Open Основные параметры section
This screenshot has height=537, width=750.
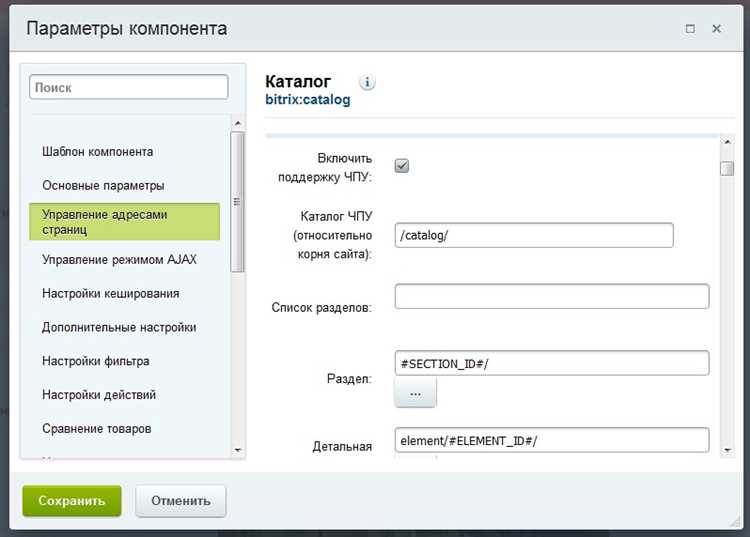point(103,185)
